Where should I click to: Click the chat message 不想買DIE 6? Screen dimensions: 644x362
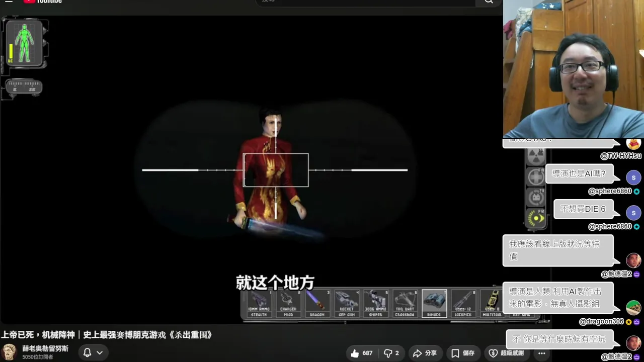coord(583,209)
